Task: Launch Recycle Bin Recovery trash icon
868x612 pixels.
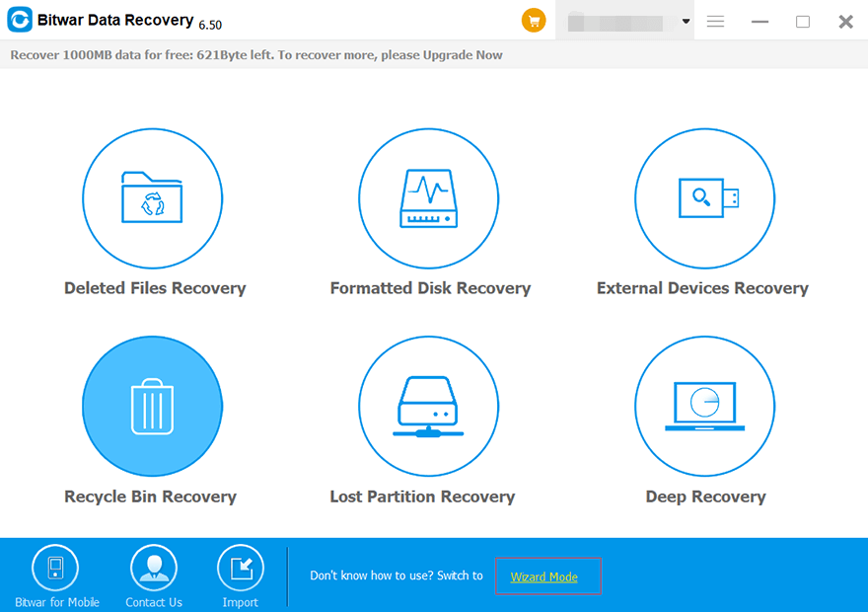Action: [x=152, y=406]
